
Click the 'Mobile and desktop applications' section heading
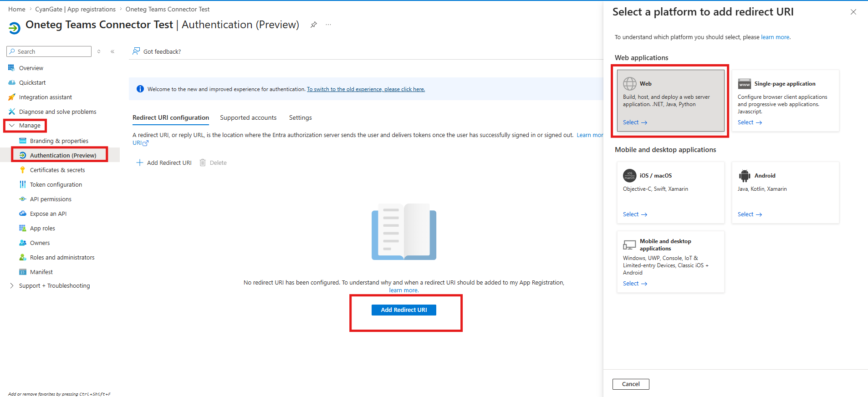665,150
